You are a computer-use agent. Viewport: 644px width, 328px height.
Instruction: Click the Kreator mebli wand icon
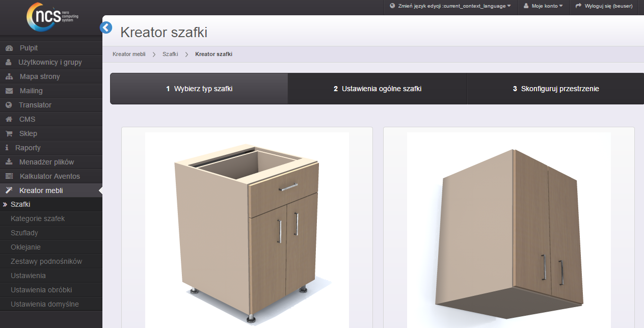coord(9,190)
